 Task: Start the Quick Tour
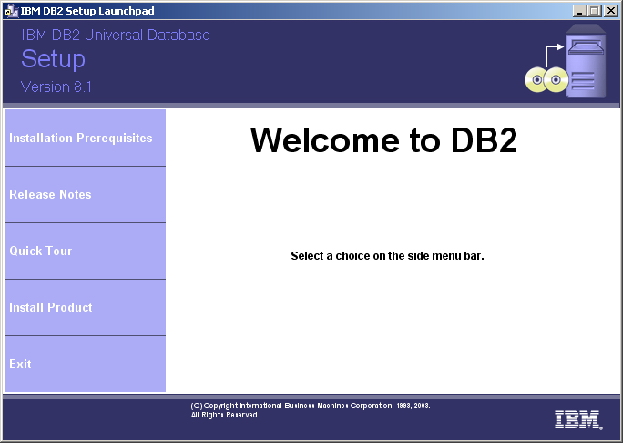85,251
